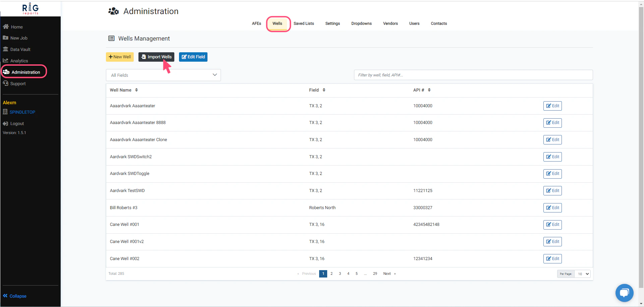Switch to the Settings tab
644x307 pixels.
(333, 23)
